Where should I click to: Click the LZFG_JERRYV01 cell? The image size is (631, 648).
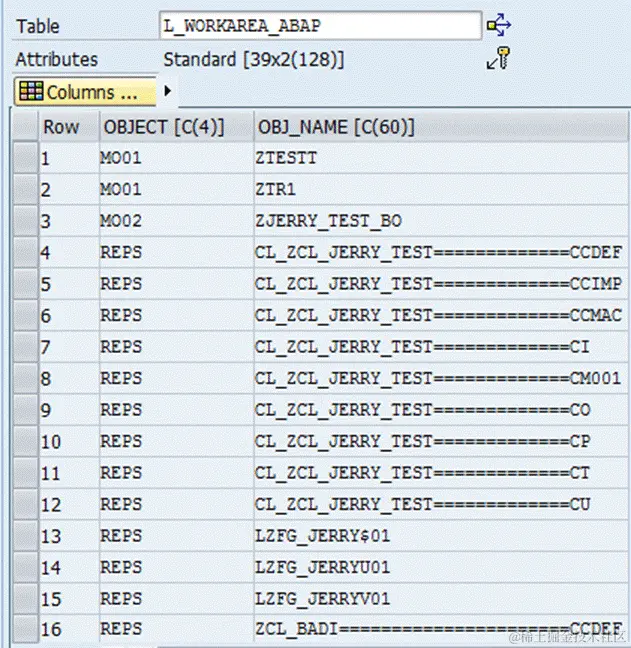441,598
